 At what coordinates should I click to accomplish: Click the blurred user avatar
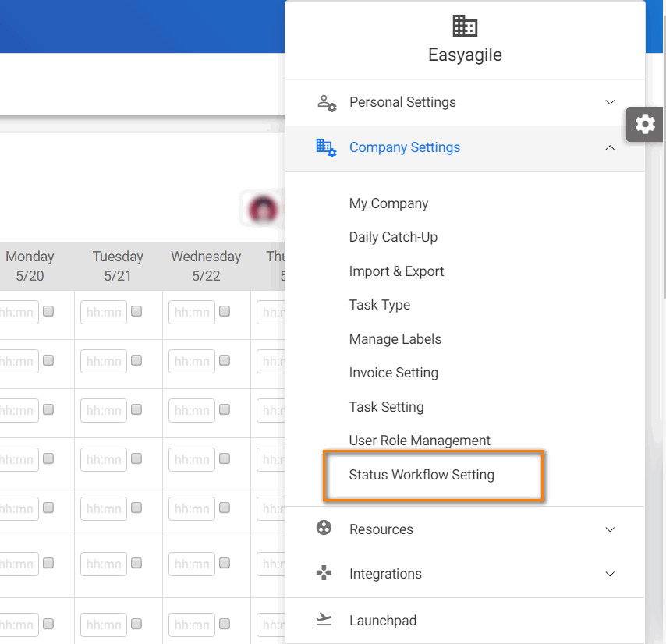pyautogui.click(x=264, y=209)
